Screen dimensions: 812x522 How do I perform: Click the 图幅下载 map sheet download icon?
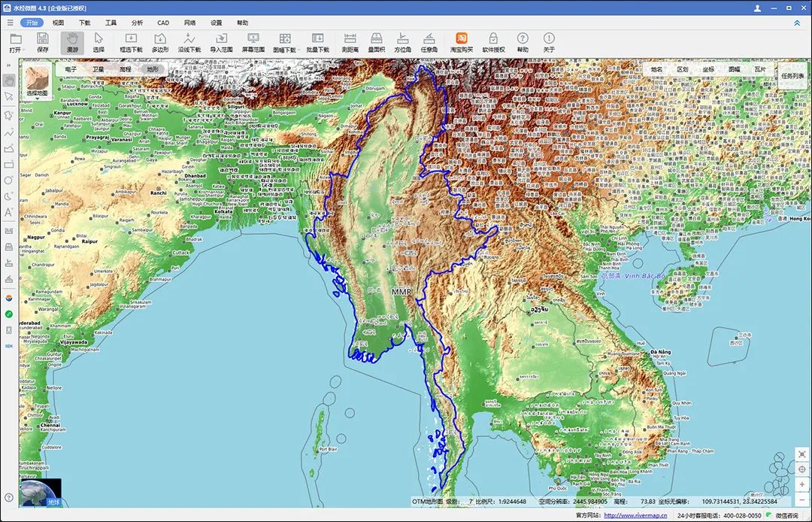pyautogui.click(x=284, y=42)
